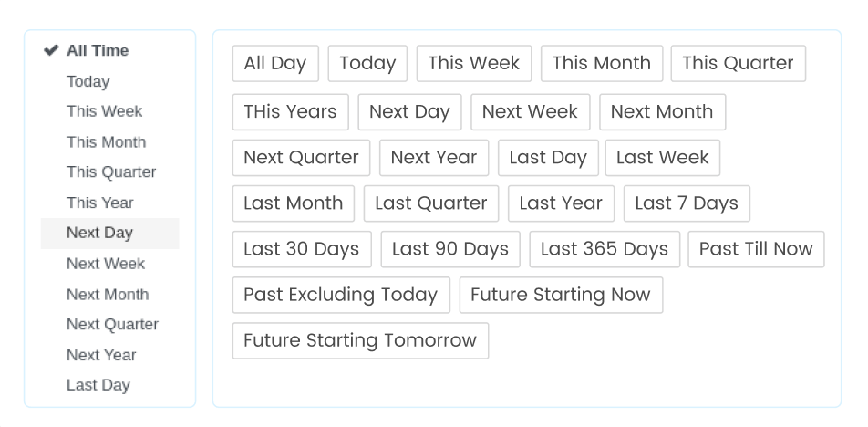This screenshot has height=427, width=868.
Task: Select the checked All Time option
Action: click(x=97, y=50)
